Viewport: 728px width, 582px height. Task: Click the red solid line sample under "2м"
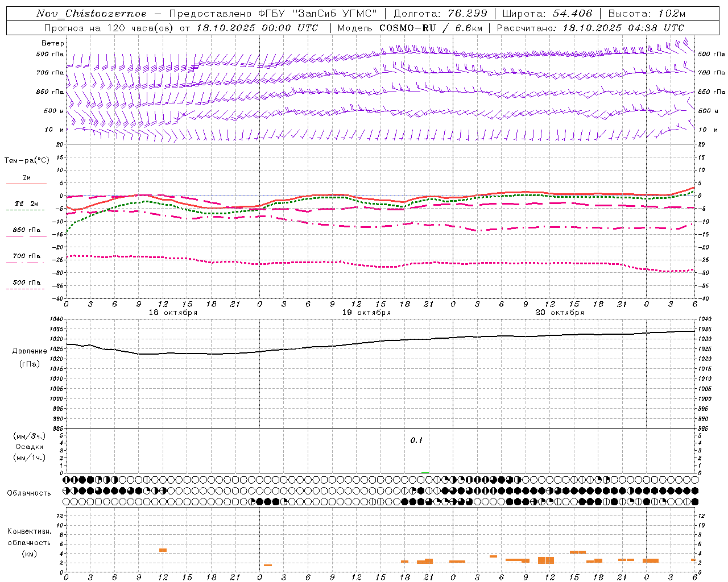(26, 184)
